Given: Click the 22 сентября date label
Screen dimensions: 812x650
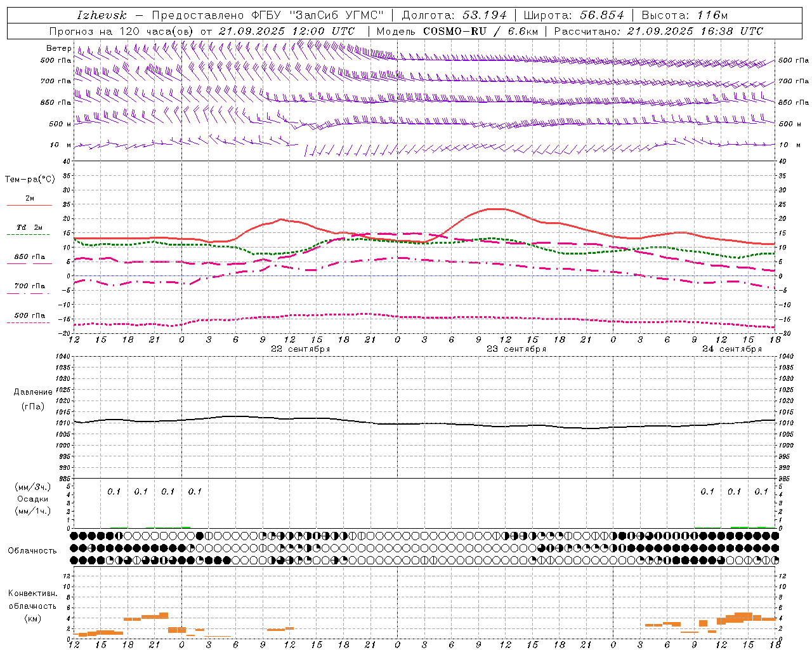Looking at the screenshot, I should [300, 349].
